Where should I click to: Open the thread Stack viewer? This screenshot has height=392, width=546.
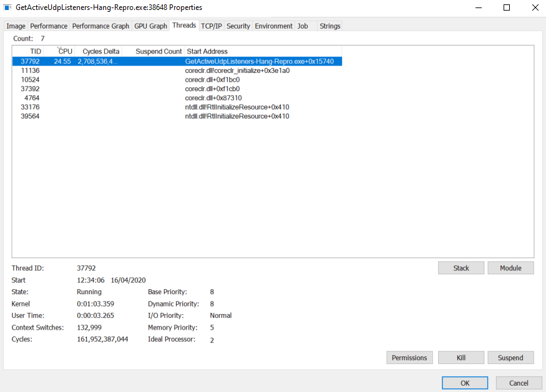pos(461,267)
